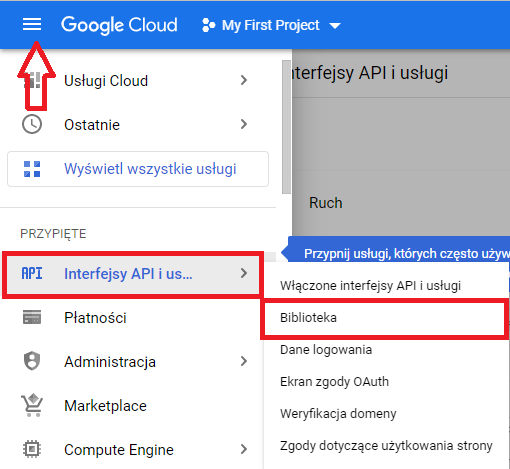Image resolution: width=510 pixels, height=469 pixels.
Task: Expand the Usługi Cloud submenu chevron
Action: click(244, 80)
